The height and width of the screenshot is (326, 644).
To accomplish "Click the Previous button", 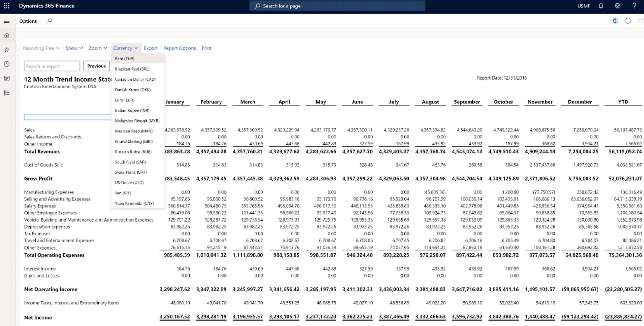I will (x=96, y=66).
